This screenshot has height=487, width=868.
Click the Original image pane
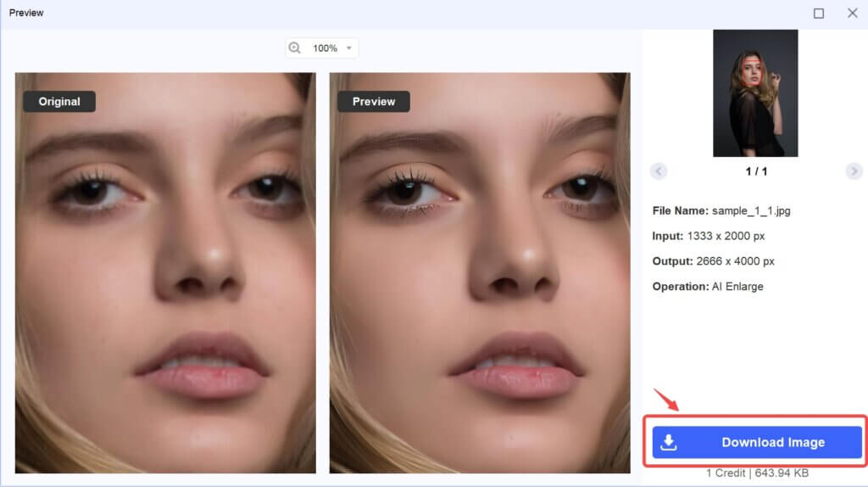coord(165,272)
